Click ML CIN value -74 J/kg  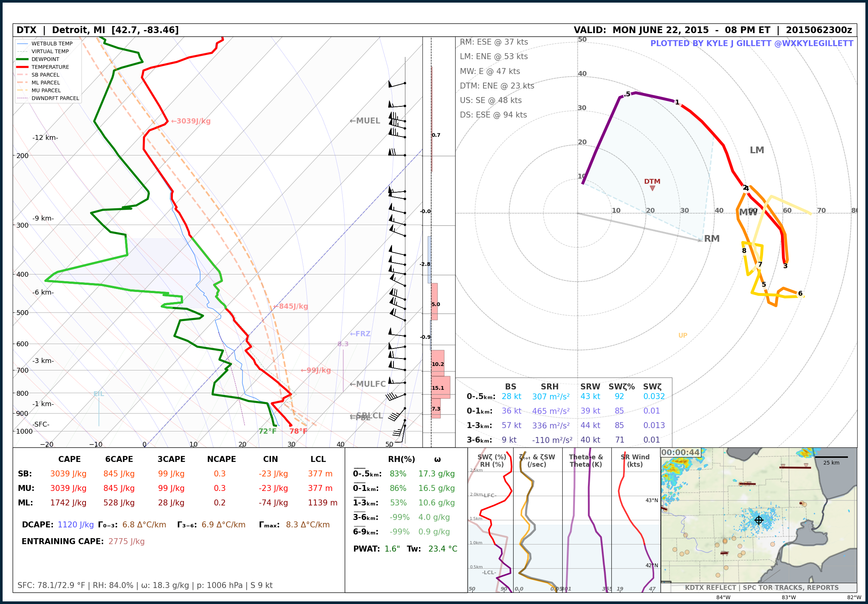[273, 503]
